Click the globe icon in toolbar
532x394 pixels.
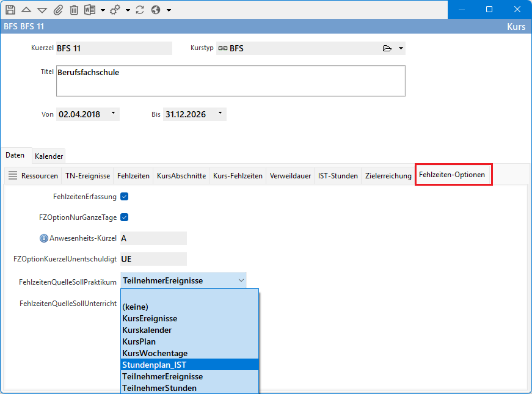[x=156, y=10]
